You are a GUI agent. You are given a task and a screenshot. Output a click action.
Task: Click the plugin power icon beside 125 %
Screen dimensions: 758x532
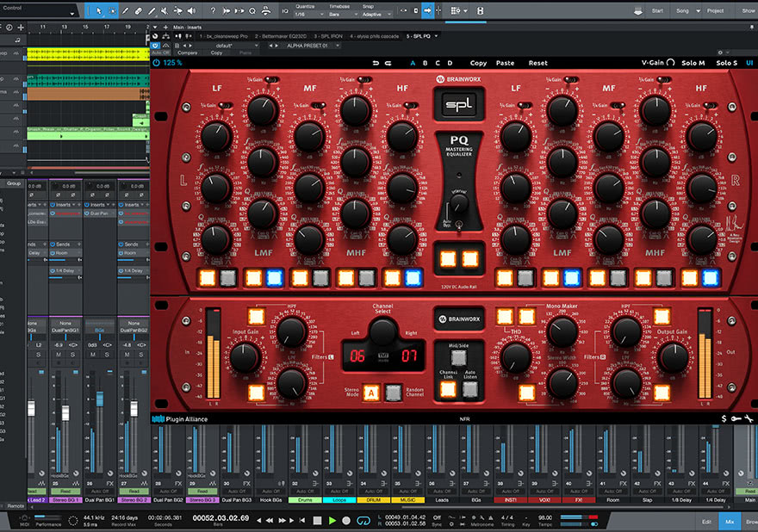pyautogui.click(x=156, y=63)
